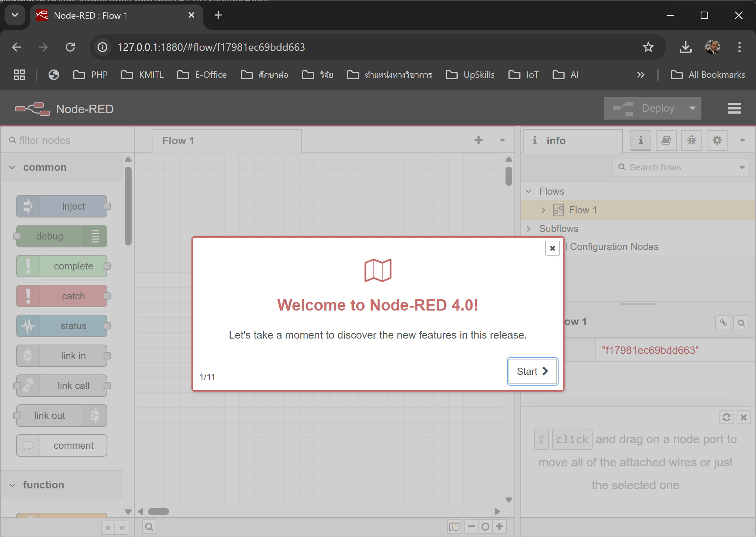Viewport: 756px width, 537px height.
Task: Click the search icon in the Flow 1 panel
Action: [742, 322]
